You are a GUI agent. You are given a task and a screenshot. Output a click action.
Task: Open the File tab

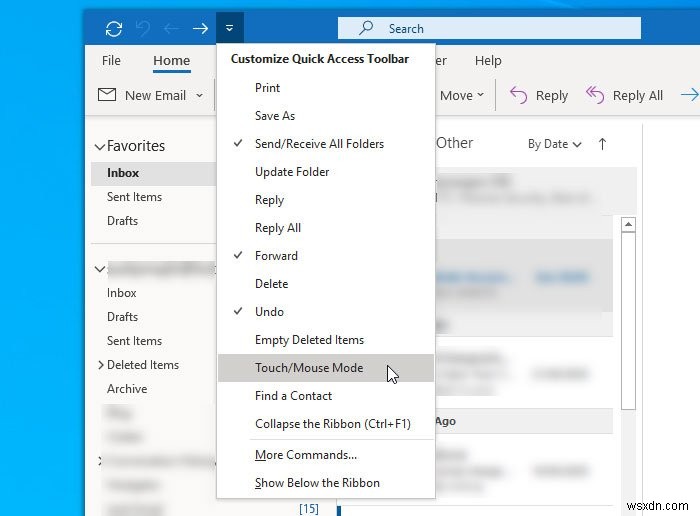(111, 60)
